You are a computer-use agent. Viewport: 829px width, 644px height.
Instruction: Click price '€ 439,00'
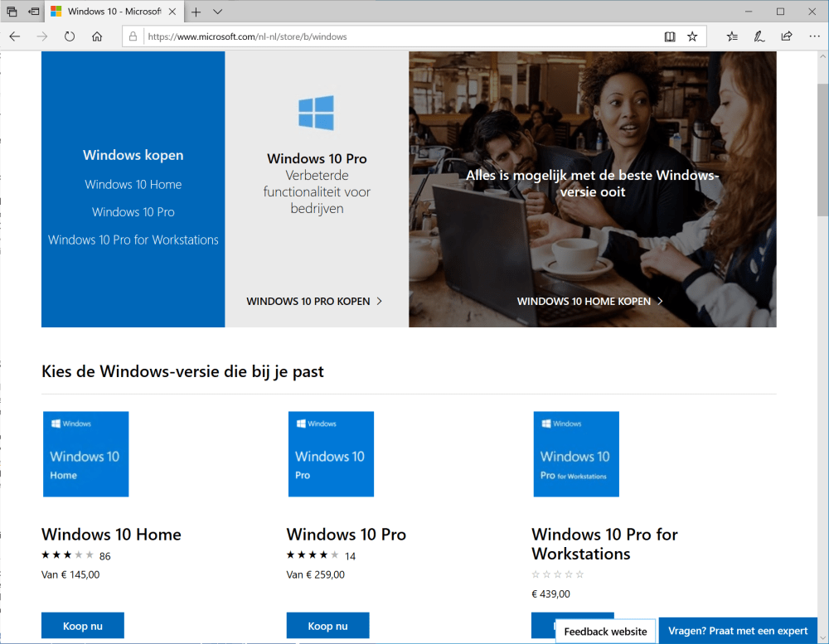[x=551, y=594]
